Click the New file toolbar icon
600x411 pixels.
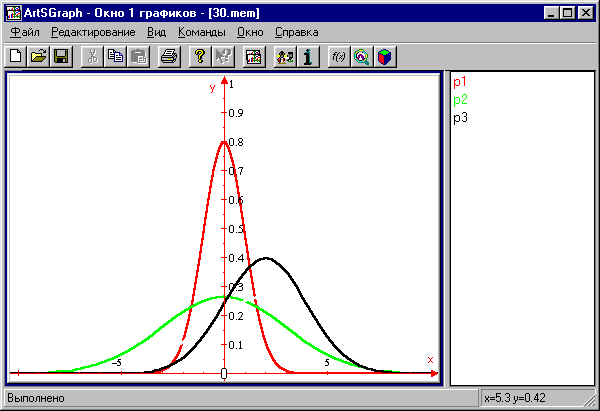coord(16,57)
